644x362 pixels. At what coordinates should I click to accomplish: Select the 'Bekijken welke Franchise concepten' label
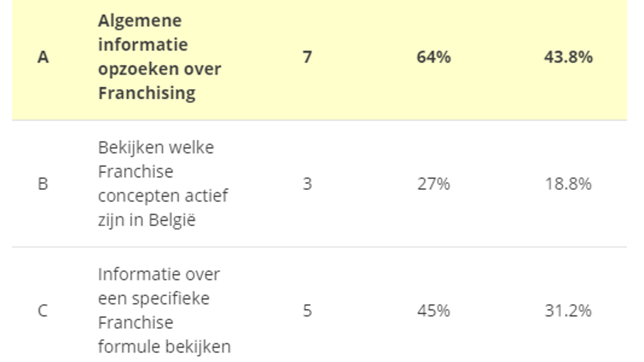click(x=163, y=184)
